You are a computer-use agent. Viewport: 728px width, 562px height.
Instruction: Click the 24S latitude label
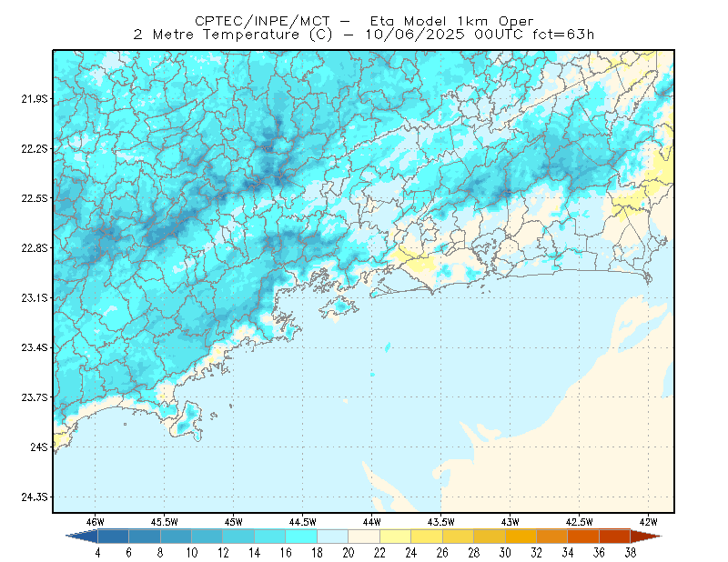click(x=39, y=447)
